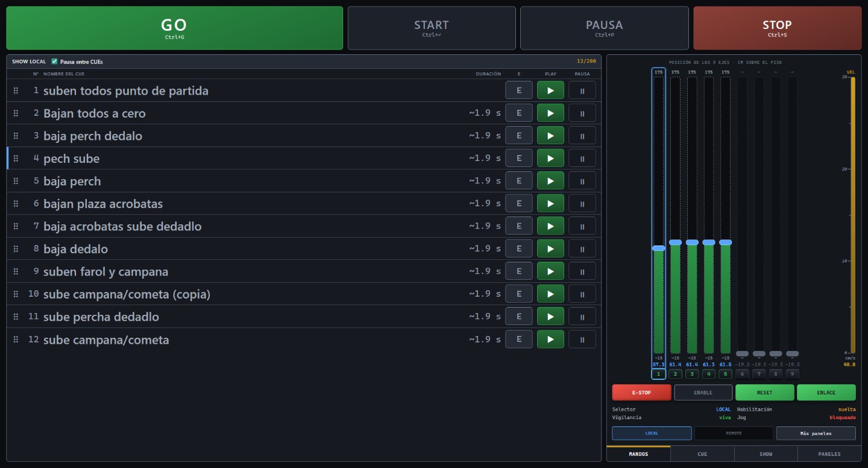This screenshot has height=468, width=868.
Task: Edit cue 1 with its E button
Action: (x=519, y=90)
